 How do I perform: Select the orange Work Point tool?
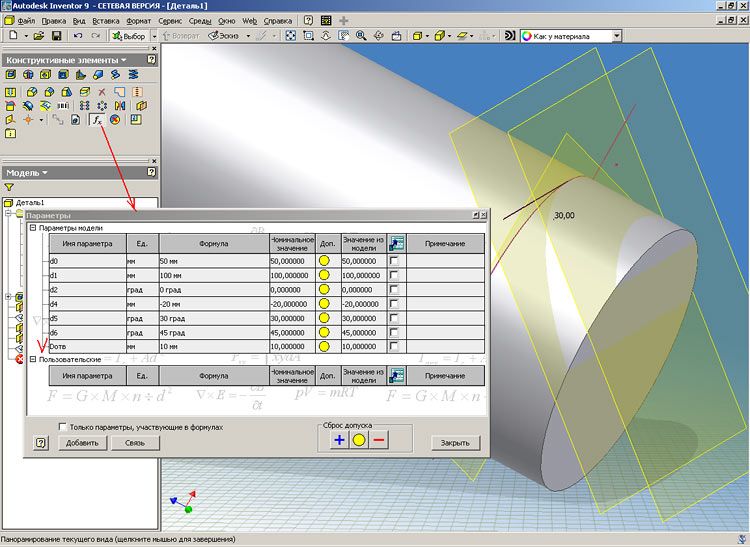pos(28,120)
